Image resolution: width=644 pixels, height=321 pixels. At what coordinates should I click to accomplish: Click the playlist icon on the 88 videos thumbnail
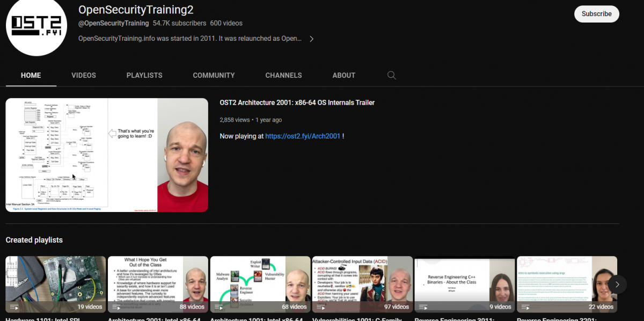point(116,307)
